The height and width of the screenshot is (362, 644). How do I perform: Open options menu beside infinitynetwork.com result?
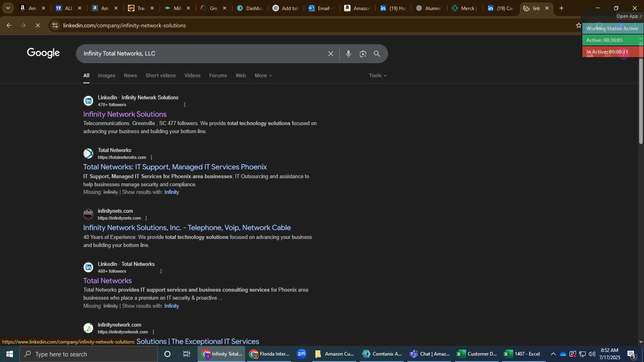[x=153, y=332]
